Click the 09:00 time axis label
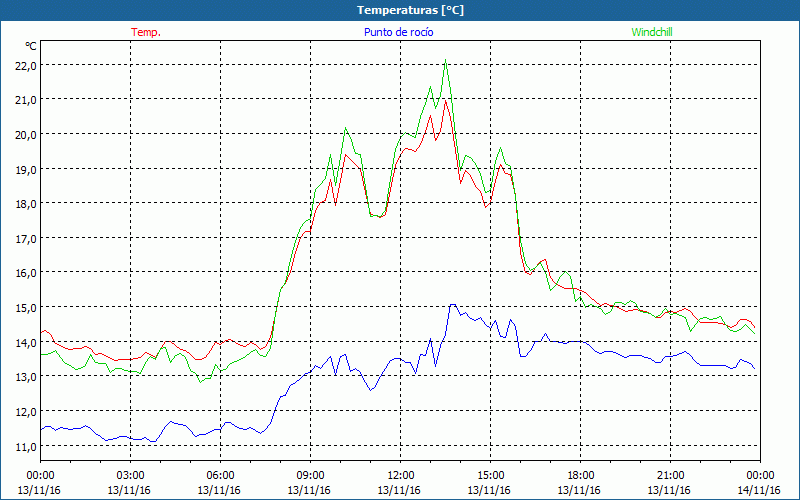Viewport: 800px width, 500px height. pyautogui.click(x=310, y=476)
